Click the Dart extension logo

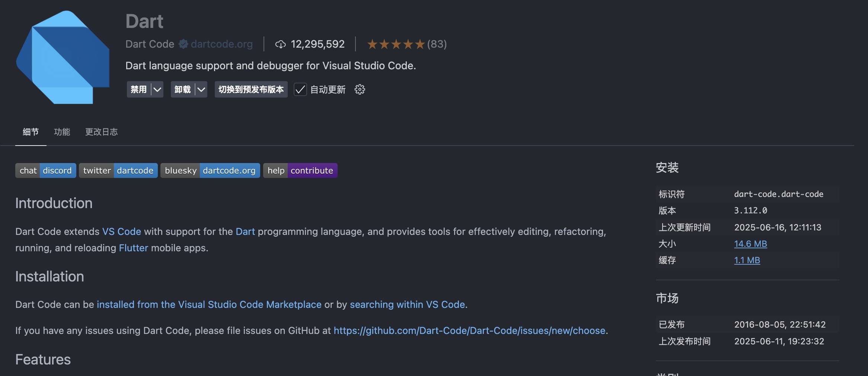coord(63,57)
